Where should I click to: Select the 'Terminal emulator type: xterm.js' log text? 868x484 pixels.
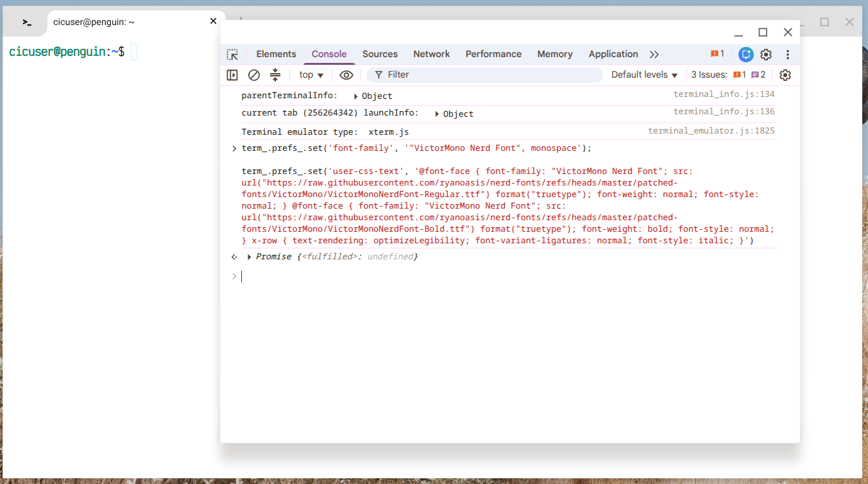point(325,132)
